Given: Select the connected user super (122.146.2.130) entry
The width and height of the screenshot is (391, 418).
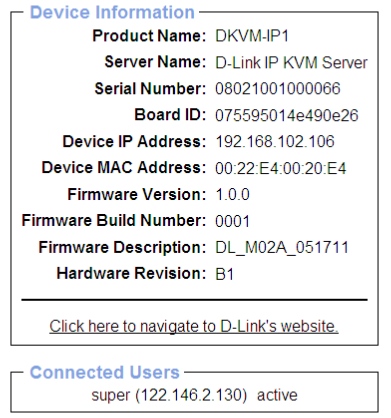Looking at the screenshot, I should coord(194,395).
